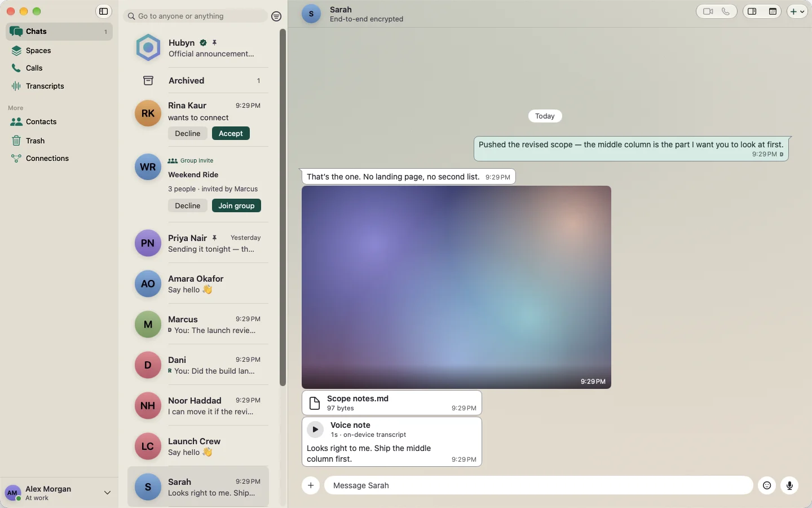Expand the Alex Morgan account menu
Image resolution: width=812 pixels, height=508 pixels.
point(107,493)
